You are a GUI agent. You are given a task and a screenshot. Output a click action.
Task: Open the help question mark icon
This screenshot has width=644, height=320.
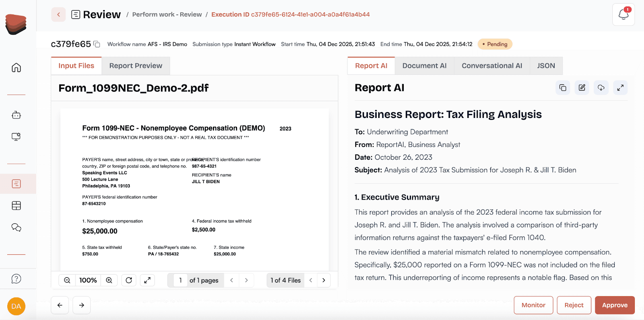pos(17,279)
